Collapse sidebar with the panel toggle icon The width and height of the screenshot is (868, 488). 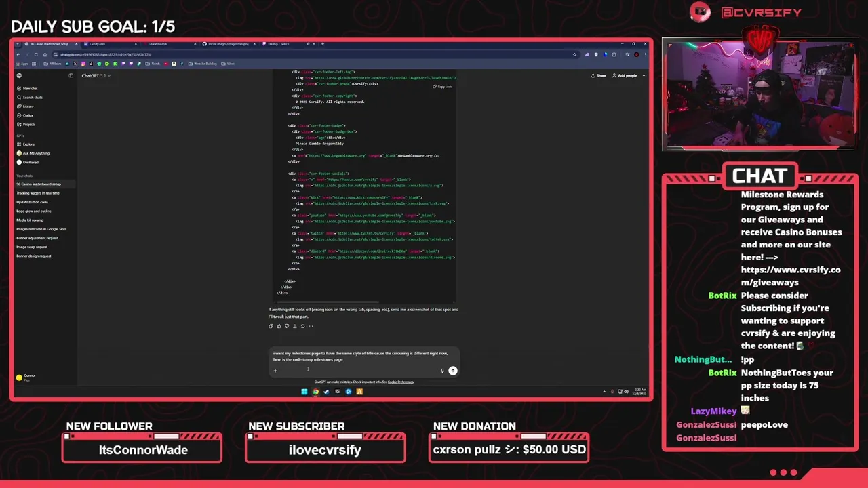(x=71, y=75)
